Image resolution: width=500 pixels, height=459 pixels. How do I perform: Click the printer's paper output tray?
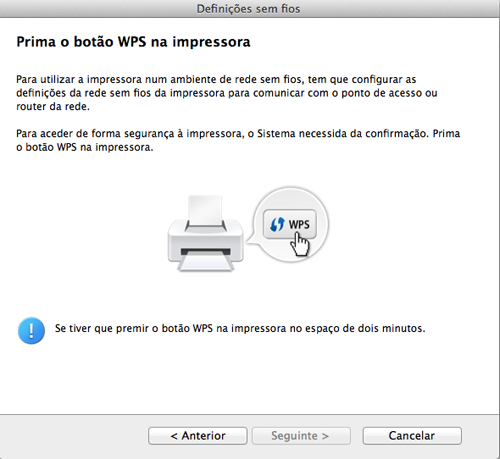206,261
